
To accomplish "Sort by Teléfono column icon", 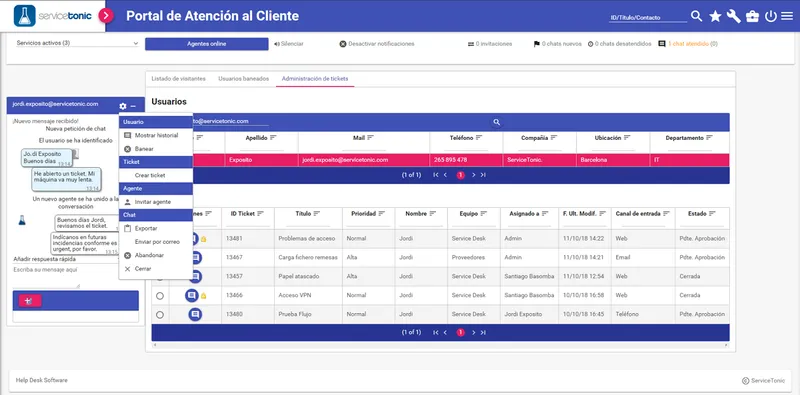I will point(480,138).
